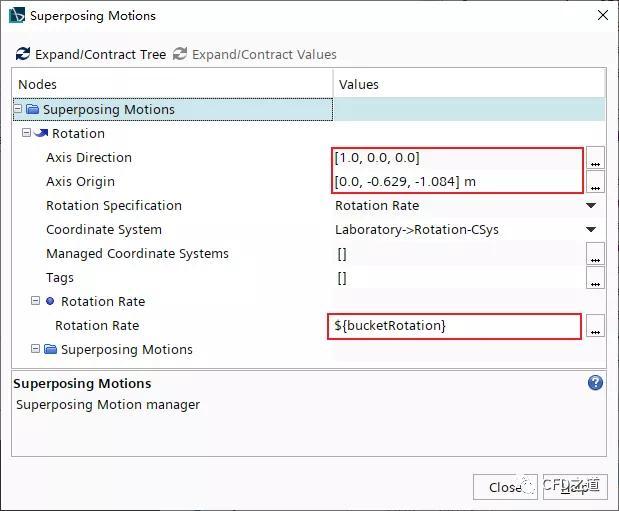Open the Axis Origin ellipsis editor button
Viewport: 619px width, 511px height.
point(595,181)
